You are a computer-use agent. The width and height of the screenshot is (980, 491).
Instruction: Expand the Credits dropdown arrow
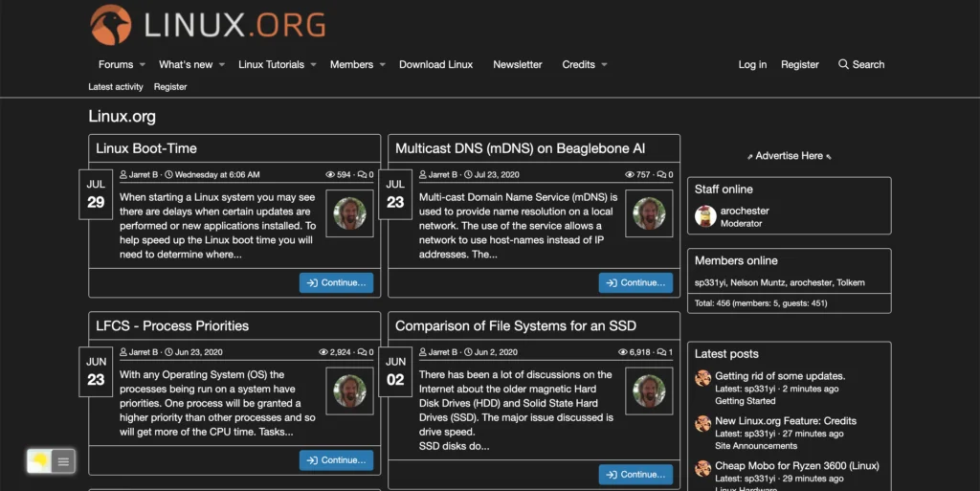coord(605,65)
